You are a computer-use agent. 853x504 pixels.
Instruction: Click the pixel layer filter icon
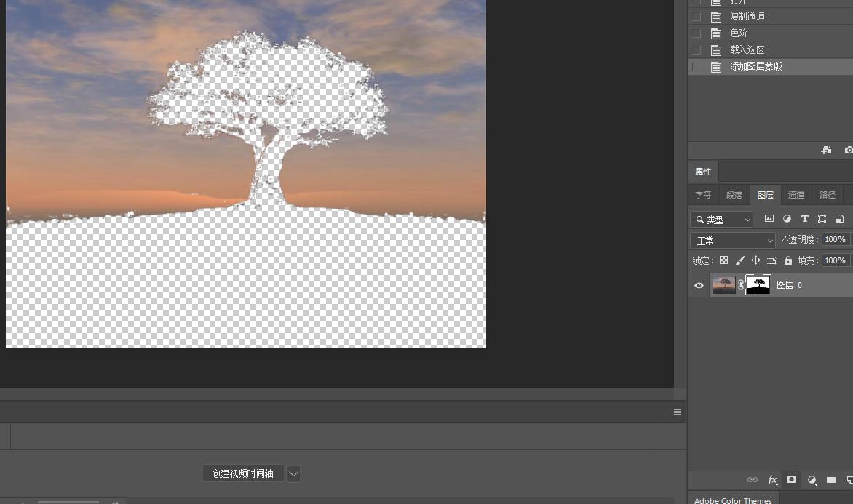pos(769,219)
